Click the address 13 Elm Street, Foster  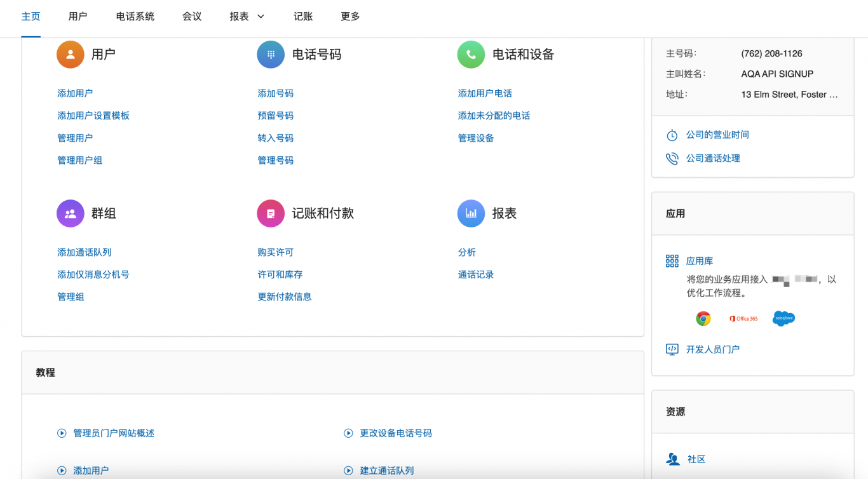[790, 94]
